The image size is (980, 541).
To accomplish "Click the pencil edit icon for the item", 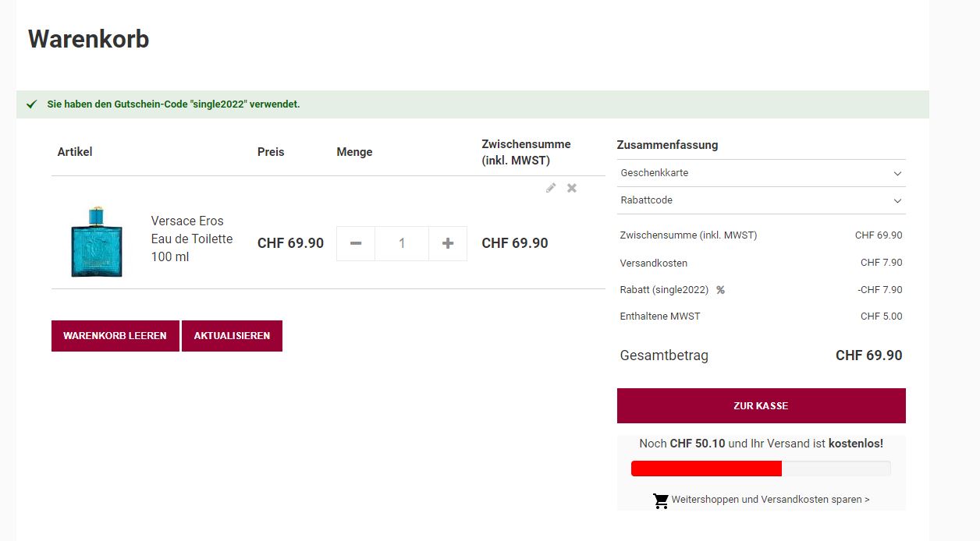I will tap(551, 188).
